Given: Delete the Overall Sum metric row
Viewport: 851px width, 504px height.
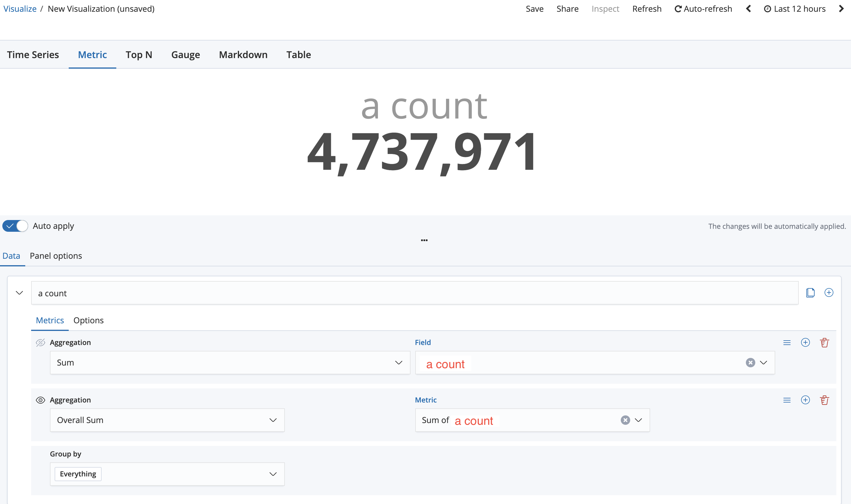Looking at the screenshot, I should coord(824,400).
